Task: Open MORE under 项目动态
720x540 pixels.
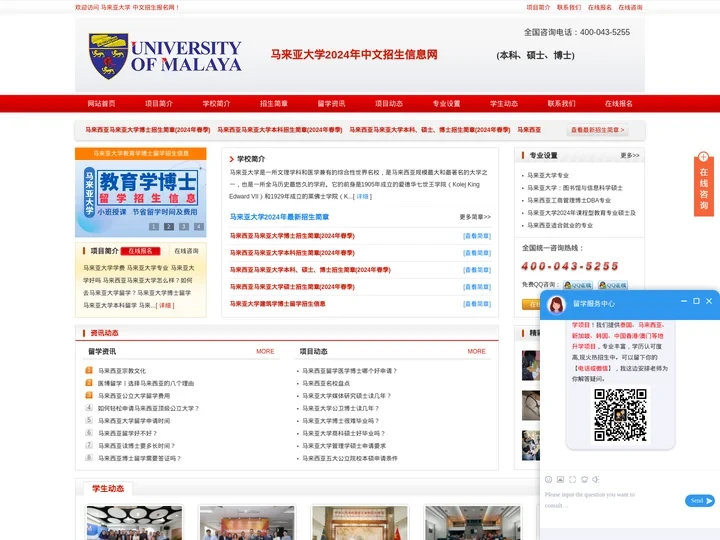Action: pos(476,351)
